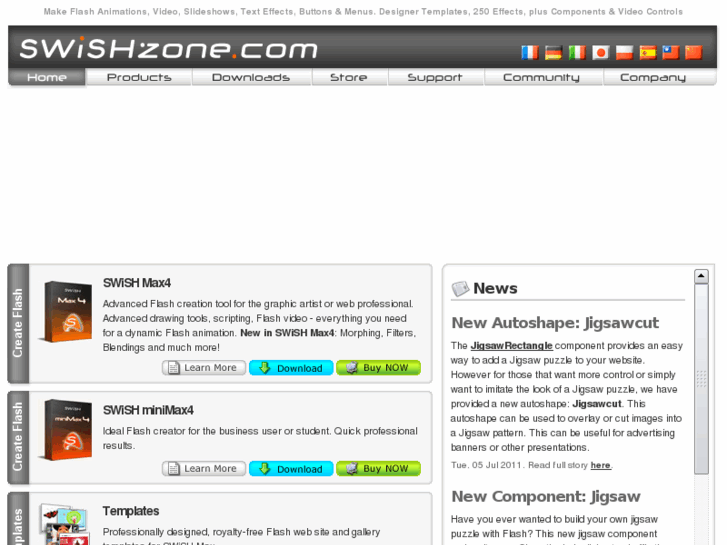Screen dimensions: 727x545
Task: Click the SWiSH Max4 heading
Action: (x=137, y=283)
